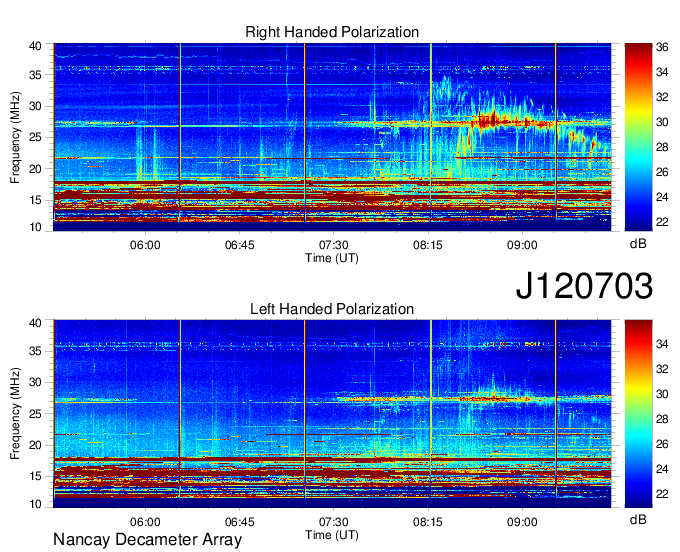680x552 pixels.
Task: Click the 06:00 time tick of the Right Handed plot
Action: [145, 245]
